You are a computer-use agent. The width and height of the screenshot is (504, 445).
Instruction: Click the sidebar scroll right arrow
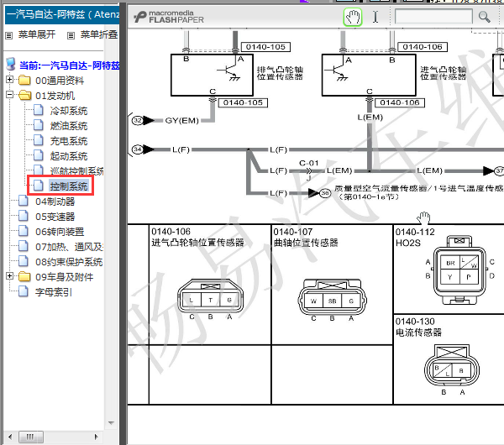(96, 437)
